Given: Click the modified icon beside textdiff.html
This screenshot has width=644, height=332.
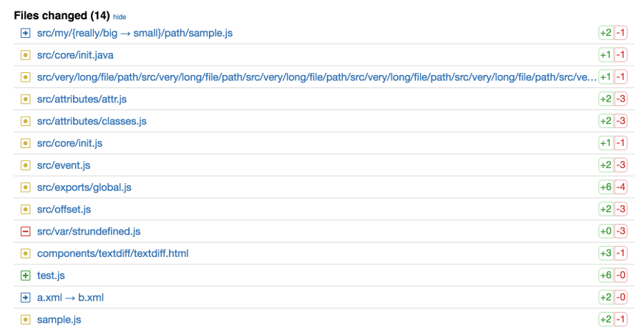Looking at the screenshot, I should click(25, 253).
